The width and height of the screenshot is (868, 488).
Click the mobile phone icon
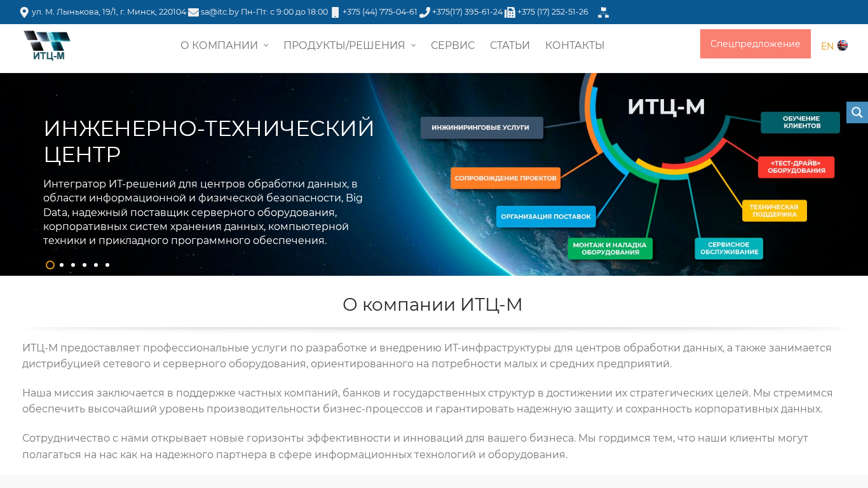[x=336, y=12]
